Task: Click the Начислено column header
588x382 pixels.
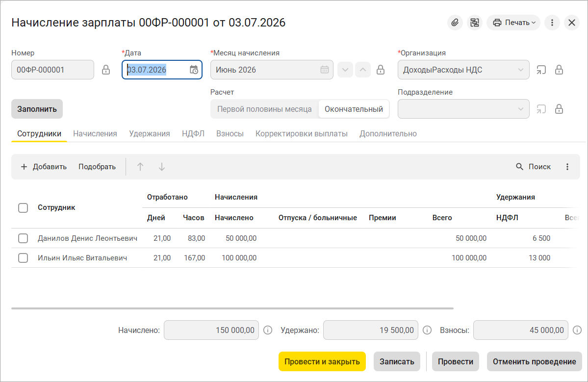Action: point(234,218)
